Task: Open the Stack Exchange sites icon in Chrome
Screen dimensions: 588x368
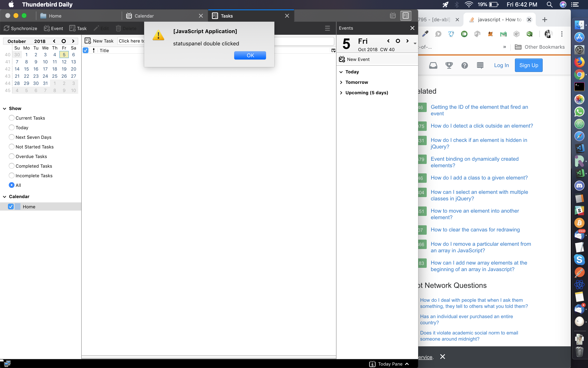Action: click(x=480, y=65)
